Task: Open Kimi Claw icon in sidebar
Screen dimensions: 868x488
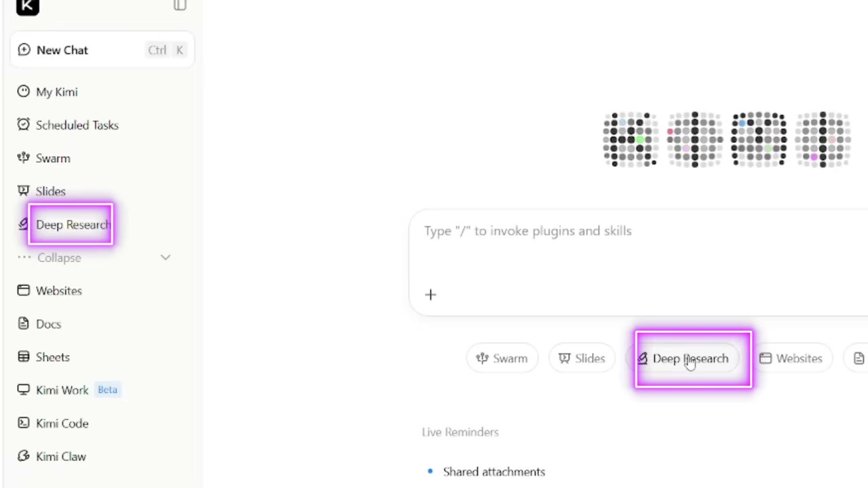Action: 24,456
